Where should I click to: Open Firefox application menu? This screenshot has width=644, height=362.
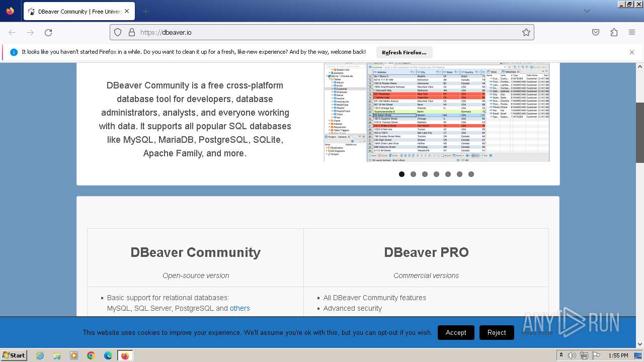(632, 32)
